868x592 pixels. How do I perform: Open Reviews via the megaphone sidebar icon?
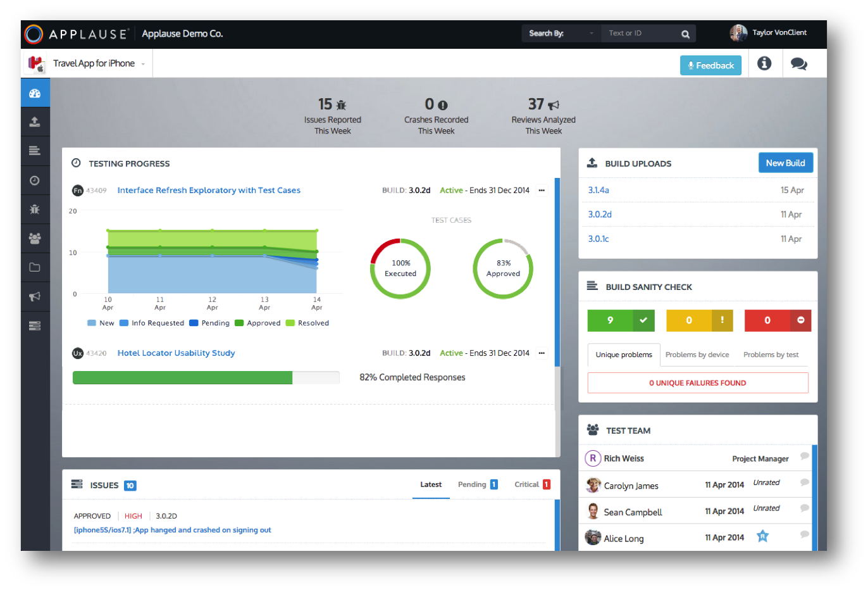point(35,296)
